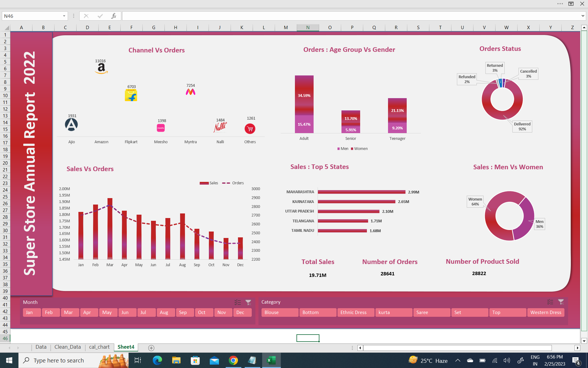Open the Name Box dropdown

pyautogui.click(x=64, y=16)
